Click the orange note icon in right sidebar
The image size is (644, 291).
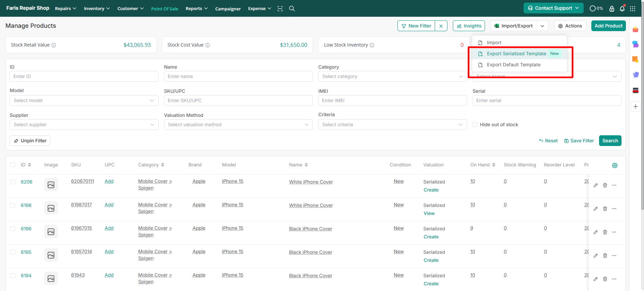point(635,59)
